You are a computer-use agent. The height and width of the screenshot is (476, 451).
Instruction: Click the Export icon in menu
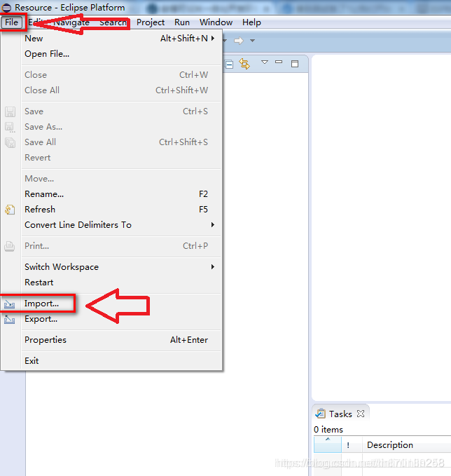(x=9, y=320)
